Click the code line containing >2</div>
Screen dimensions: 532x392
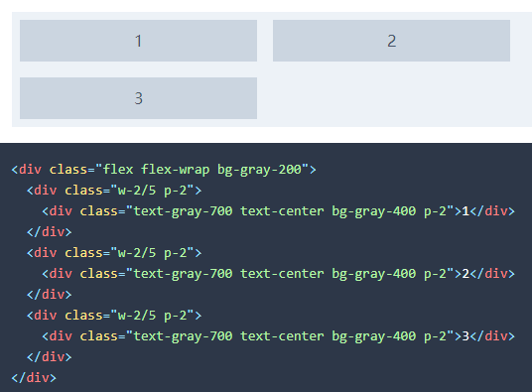[x=279, y=274]
